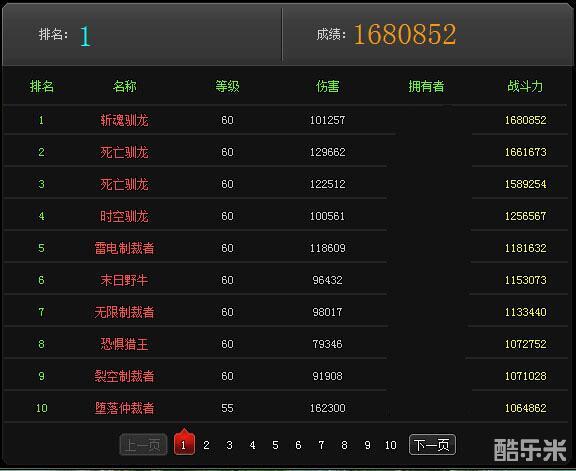Click the 等级 column header
Viewport: 576px width, 471px height.
click(x=227, y=86)
